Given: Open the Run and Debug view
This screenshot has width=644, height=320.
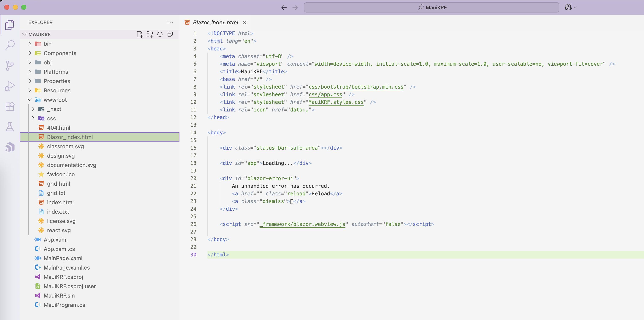Looking at the screenshot, I should pyautogui.click(x=10, y=86).
